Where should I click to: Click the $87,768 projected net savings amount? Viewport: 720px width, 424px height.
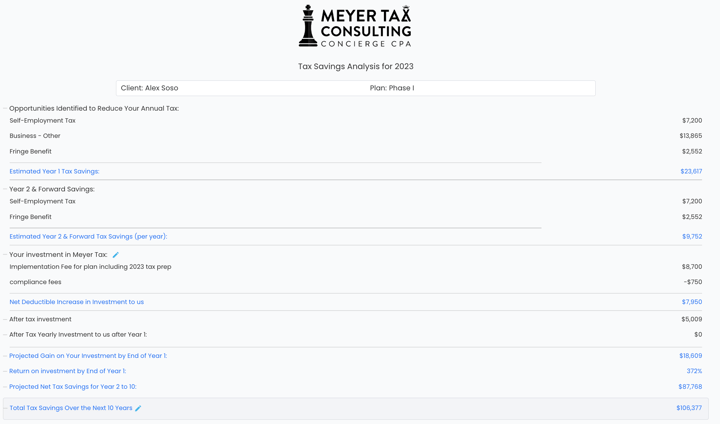coord(690,387)
